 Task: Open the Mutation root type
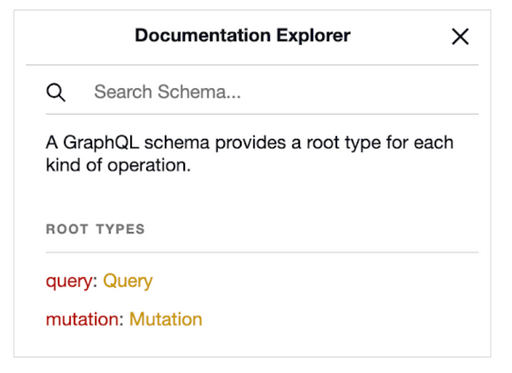(x=166, y=319)
